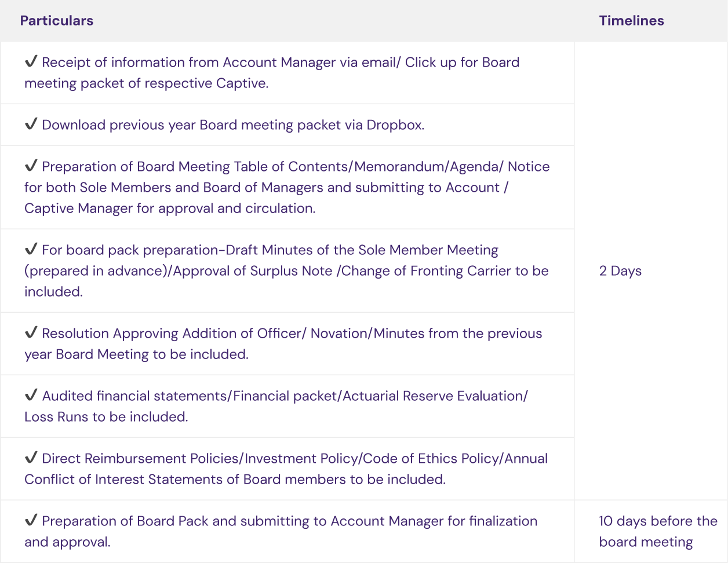
Task: Click checkmark beside Receipt of information row
Action: [x=31, y=61]
